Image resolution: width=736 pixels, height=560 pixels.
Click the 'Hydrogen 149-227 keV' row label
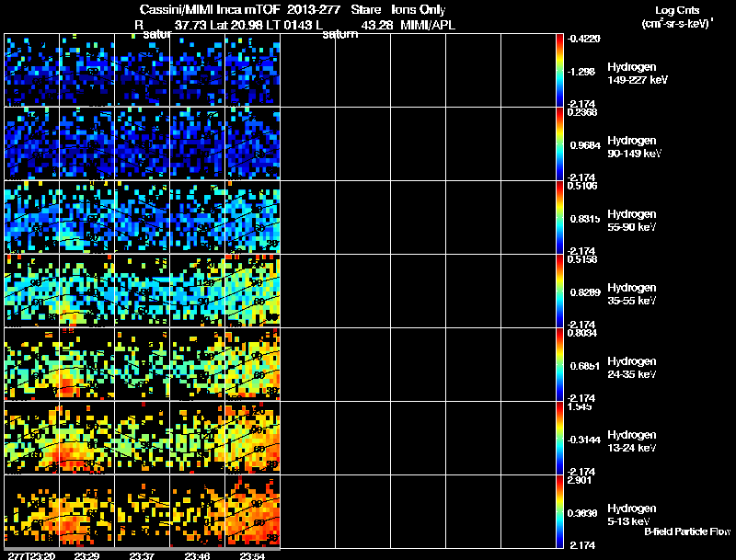[x=638, y=74]
